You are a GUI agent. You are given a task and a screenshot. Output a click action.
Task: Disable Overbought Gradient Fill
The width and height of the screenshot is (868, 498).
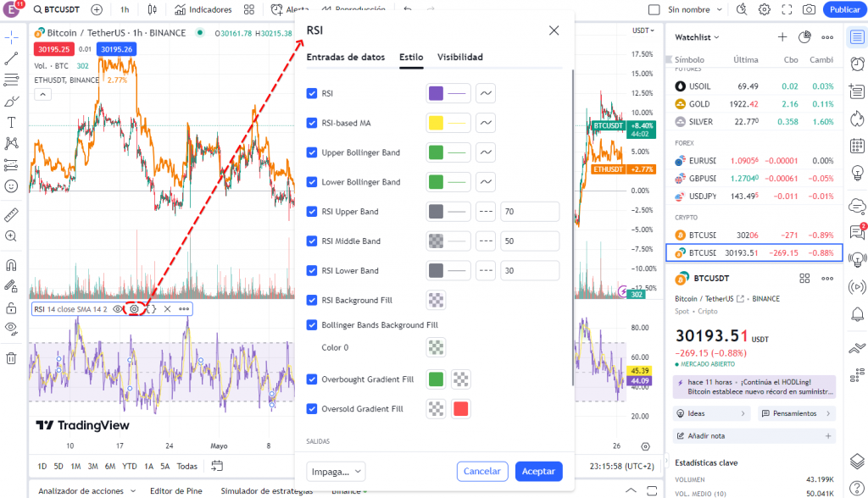(313, 379)
